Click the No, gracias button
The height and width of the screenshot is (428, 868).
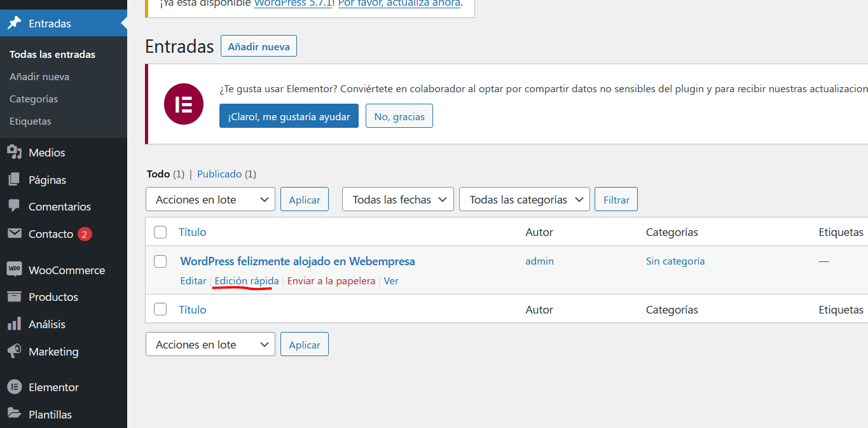point(399,116)
